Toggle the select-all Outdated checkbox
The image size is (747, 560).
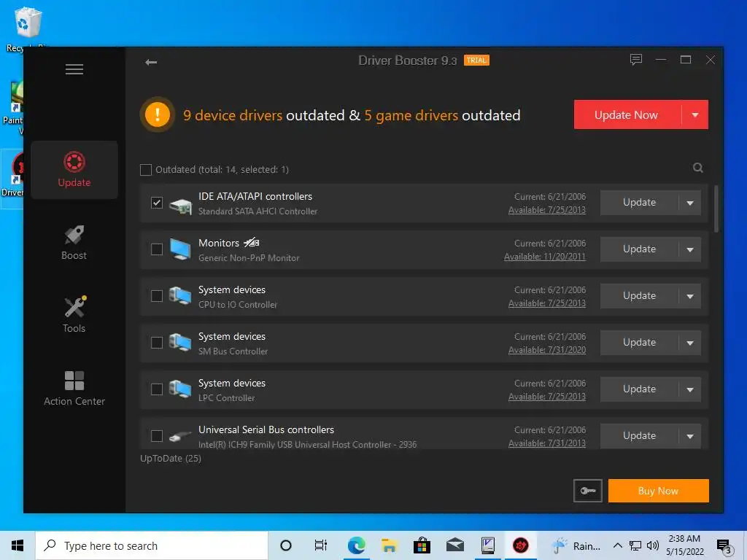click(x=146, y=169)
